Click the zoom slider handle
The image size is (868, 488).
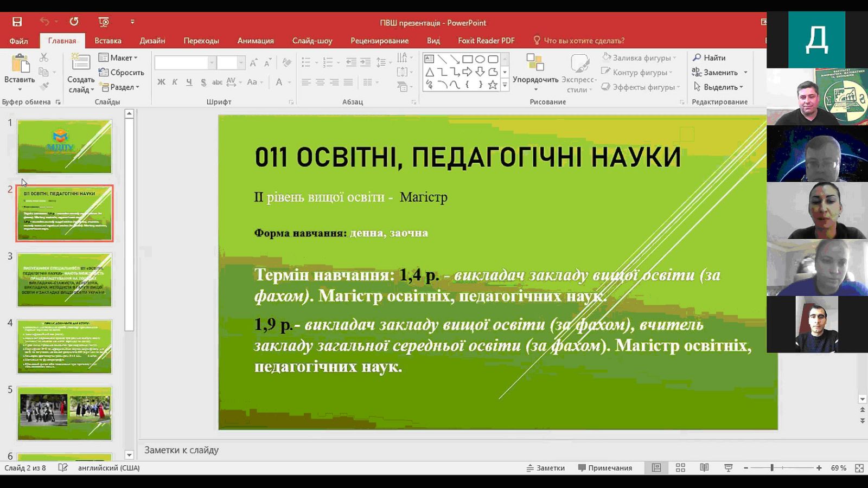(771, 468)
